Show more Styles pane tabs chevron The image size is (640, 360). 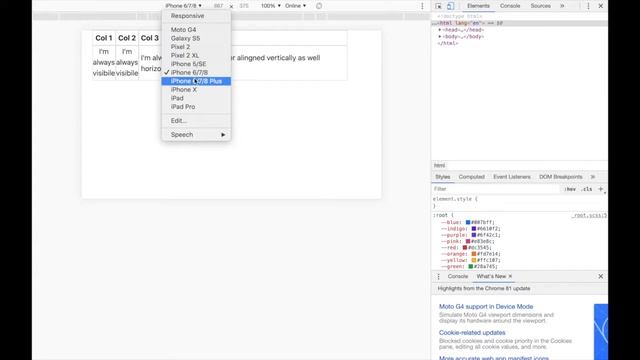593,177
